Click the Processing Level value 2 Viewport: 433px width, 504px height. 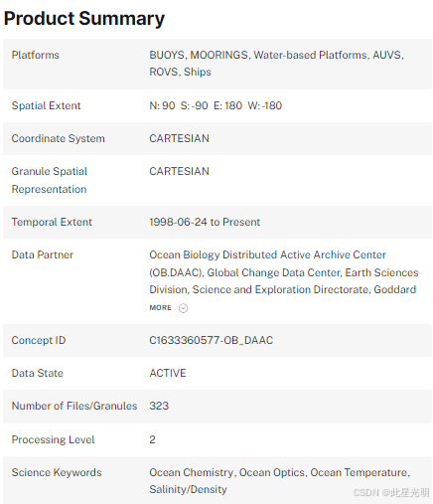(x=152, y=439)
